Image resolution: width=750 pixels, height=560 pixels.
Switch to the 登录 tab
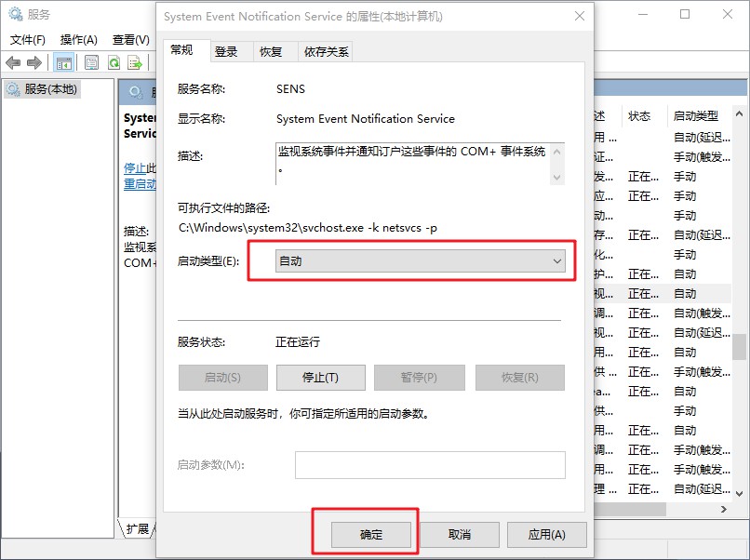226,51
